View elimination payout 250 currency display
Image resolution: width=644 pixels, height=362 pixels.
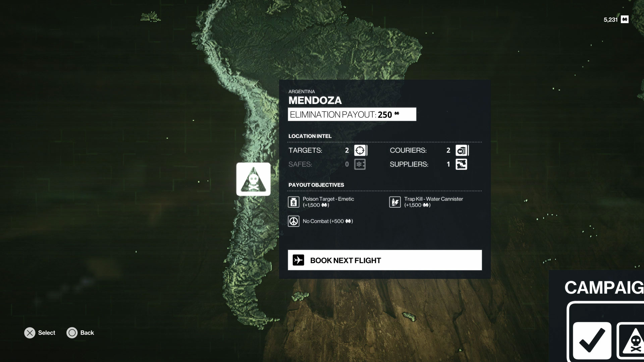coord(352,115)
